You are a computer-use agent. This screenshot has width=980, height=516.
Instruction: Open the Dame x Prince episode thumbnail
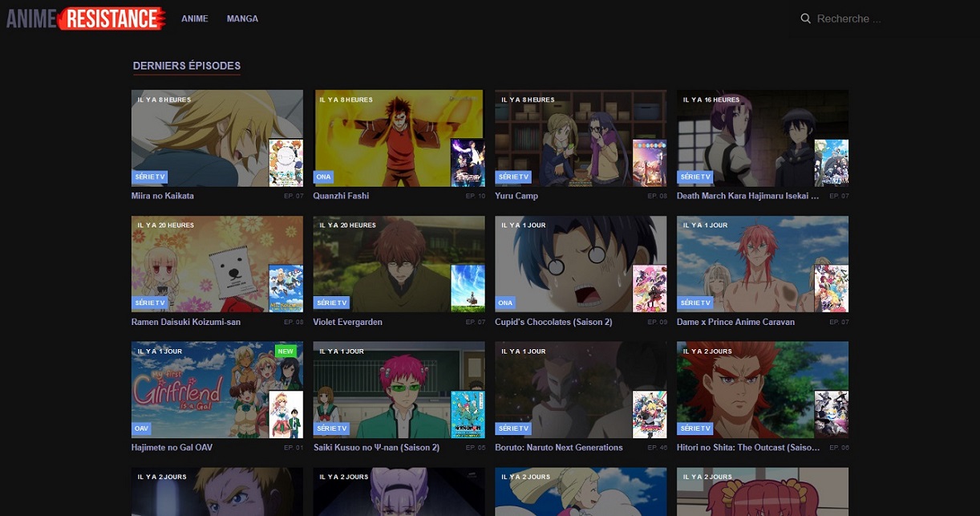pyautogui.click(x=763, y=264)
